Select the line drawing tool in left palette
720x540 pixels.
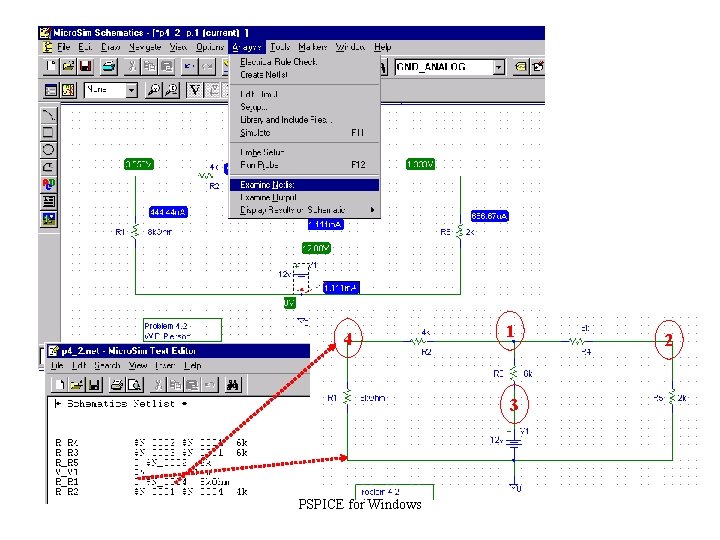(x=48, y=115)
